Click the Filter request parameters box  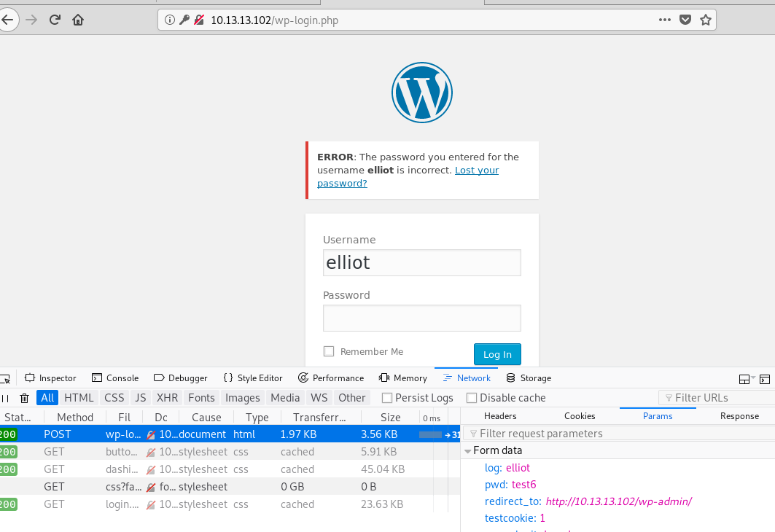(x=619, y=433)
